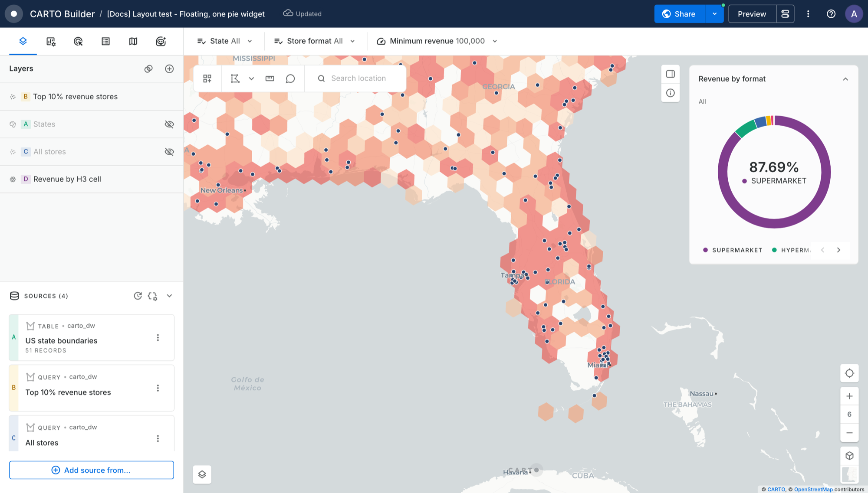
Task: Click the Search location field
Action: (x=356, y=78)
